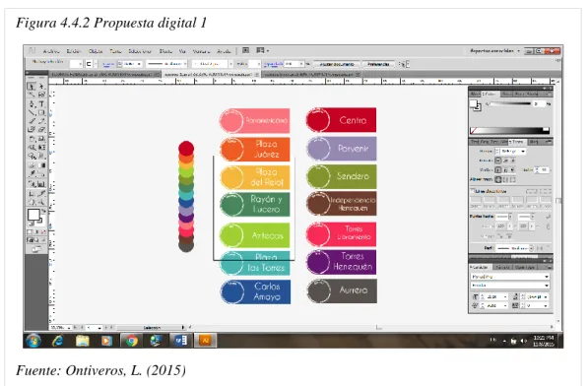Select the Symbol Sprayer tool
This screenshot has height=386, width=588.
click(x=32, y=184)
